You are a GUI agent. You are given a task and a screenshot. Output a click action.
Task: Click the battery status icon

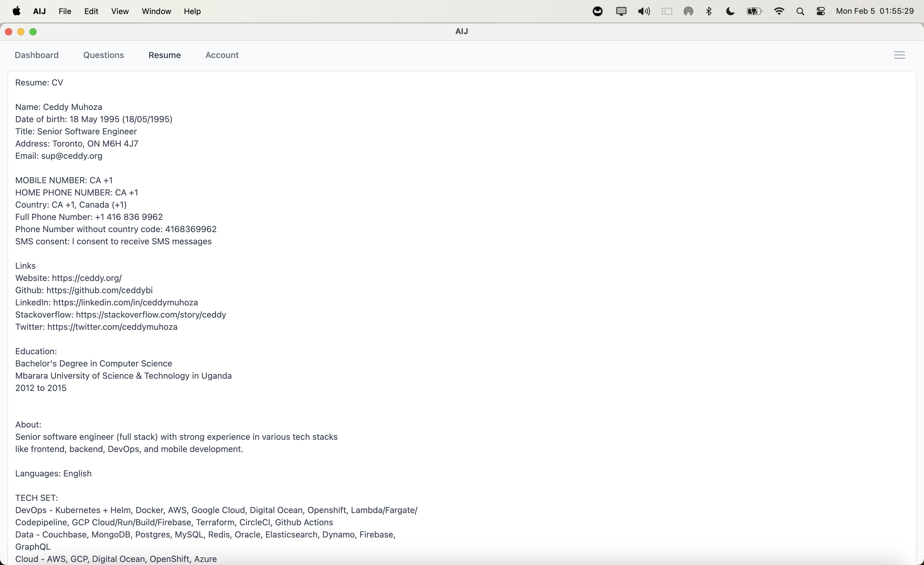754,11
